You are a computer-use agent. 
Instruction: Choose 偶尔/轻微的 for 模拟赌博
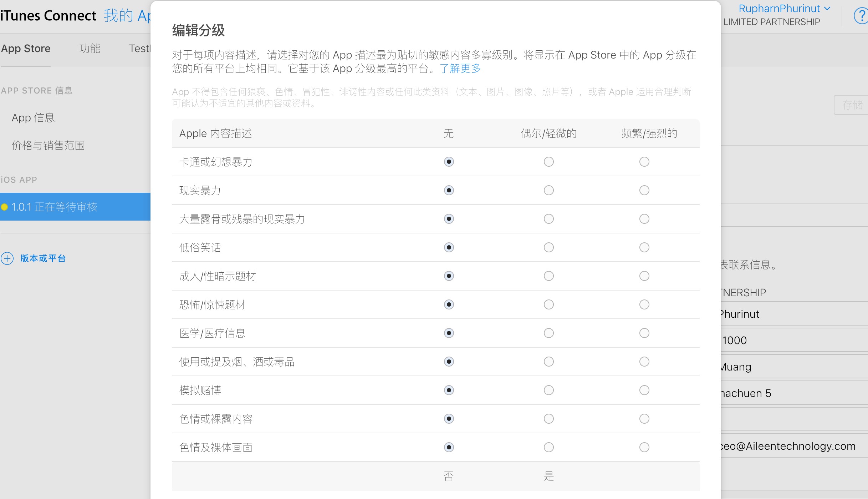548,390
